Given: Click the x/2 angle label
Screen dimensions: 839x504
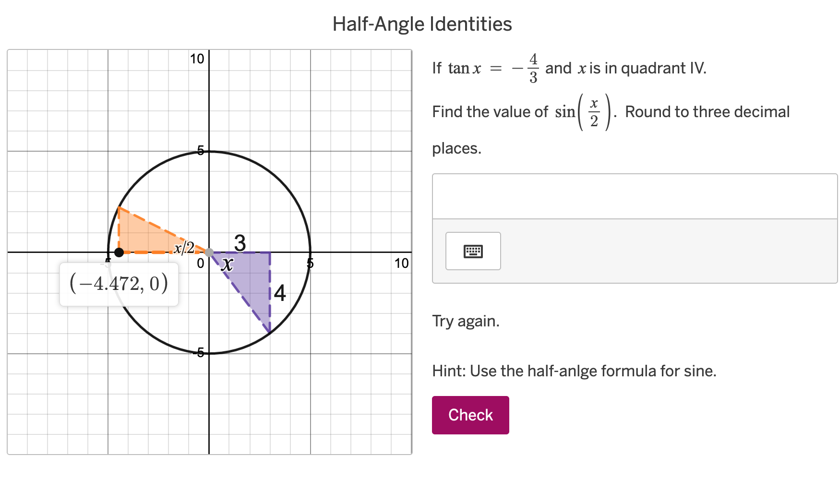Looking at the screenshot, I should (184, 248).
